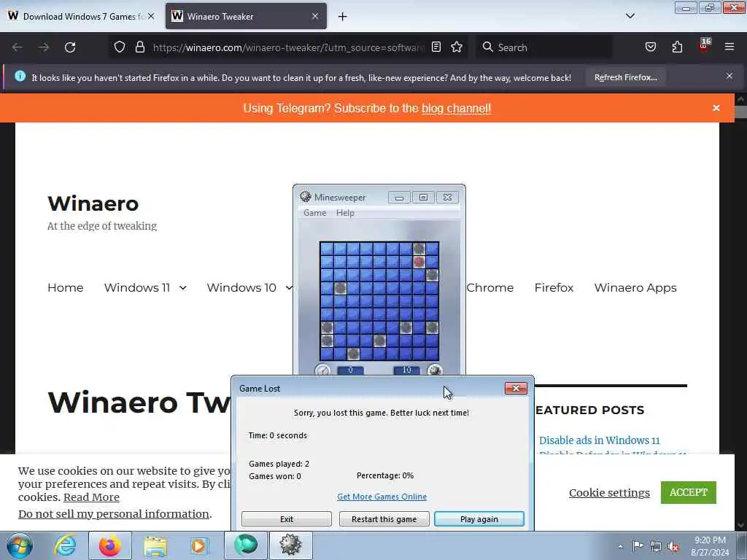The width and height of the screenshot is (747, 560).
Task: Close the Game Lost dialog
Action: (x=516, y=388)
